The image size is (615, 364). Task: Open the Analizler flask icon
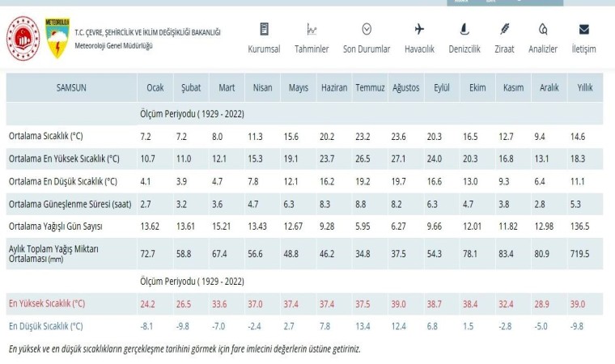pos(543,30)
